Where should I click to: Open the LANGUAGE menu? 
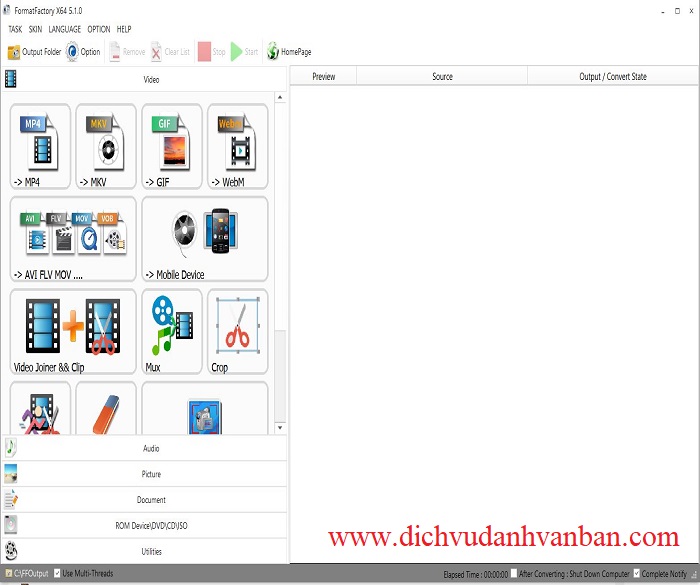tap(65, 29)
